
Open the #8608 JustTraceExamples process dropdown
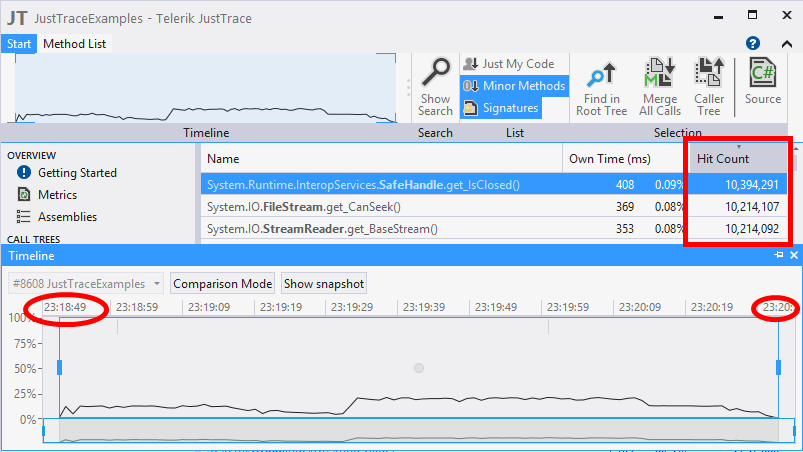click(x=86, y=284)
